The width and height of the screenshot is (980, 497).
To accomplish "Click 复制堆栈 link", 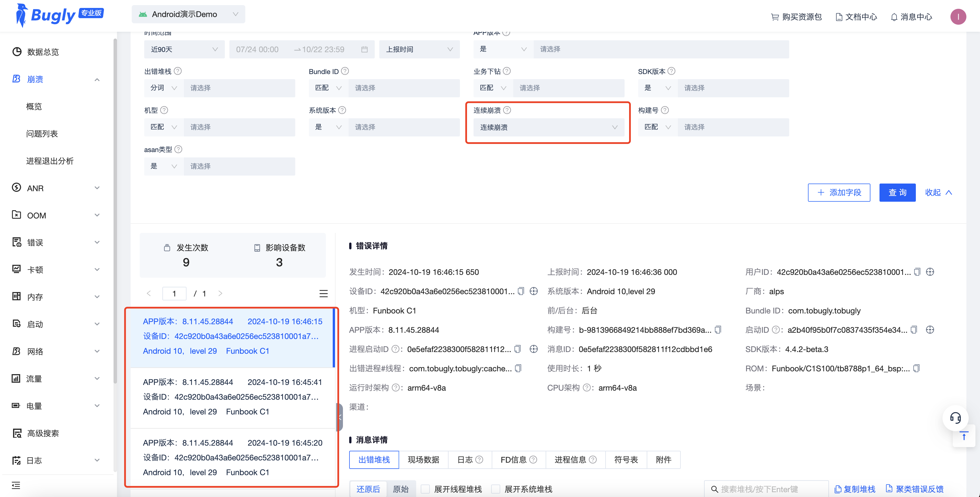I will tap(855, 489).
